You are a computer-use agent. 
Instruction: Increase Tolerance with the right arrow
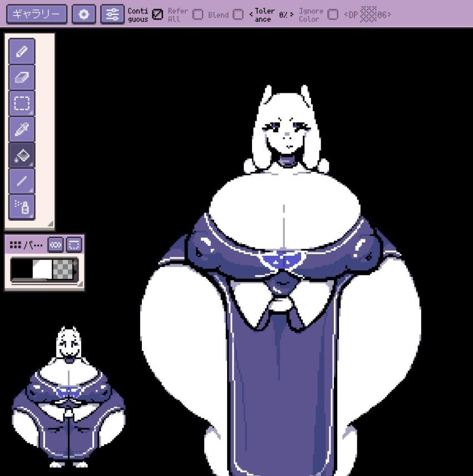coord(292,14)
